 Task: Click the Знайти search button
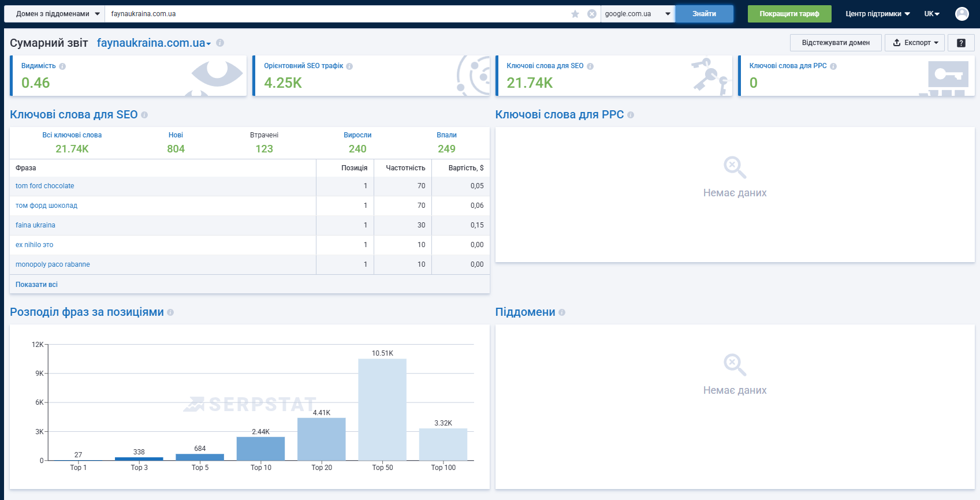coord(705,14)
